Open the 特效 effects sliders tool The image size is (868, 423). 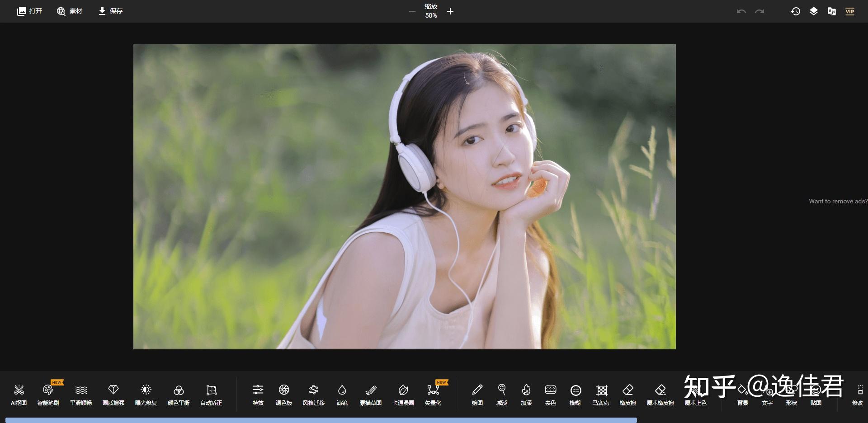(258, 395)
